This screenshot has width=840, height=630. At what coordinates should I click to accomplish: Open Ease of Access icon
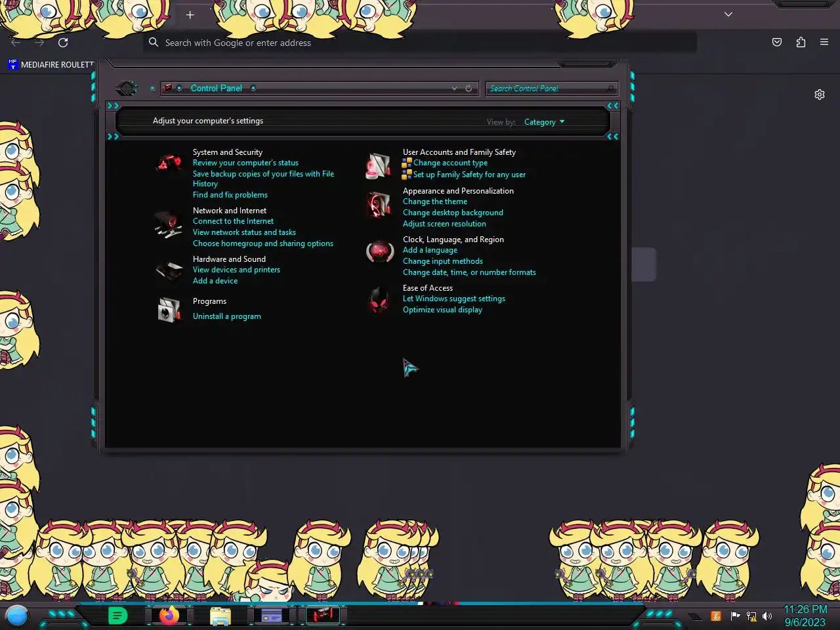point(379,301)
